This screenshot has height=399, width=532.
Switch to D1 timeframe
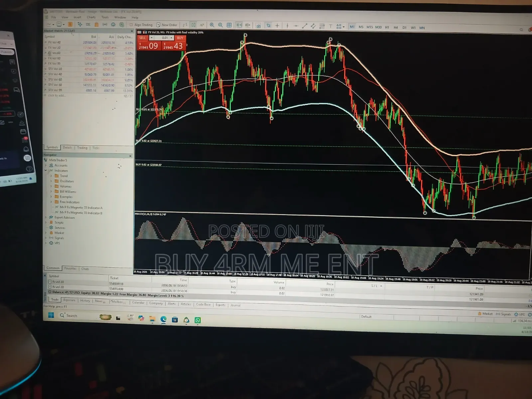click(x=404, y=28)
